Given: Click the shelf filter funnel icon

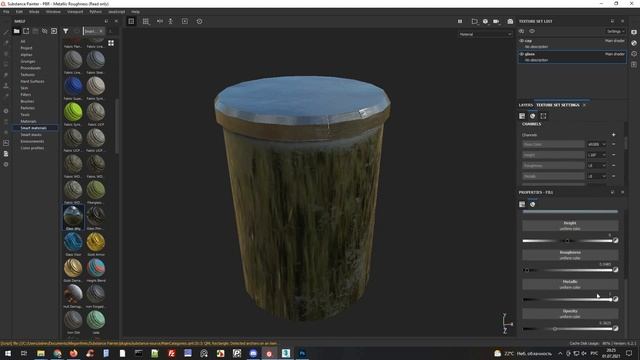Looking at the screenshot, I should pos(66,31).
